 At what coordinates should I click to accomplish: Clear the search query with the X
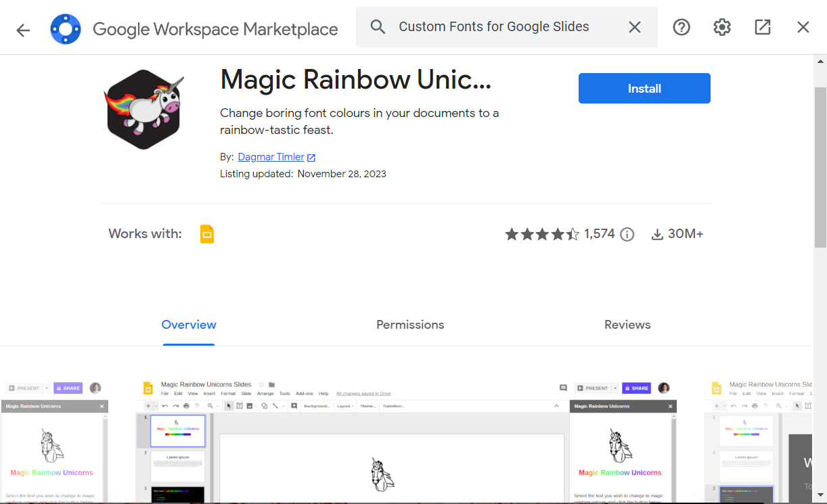point(634,27)
